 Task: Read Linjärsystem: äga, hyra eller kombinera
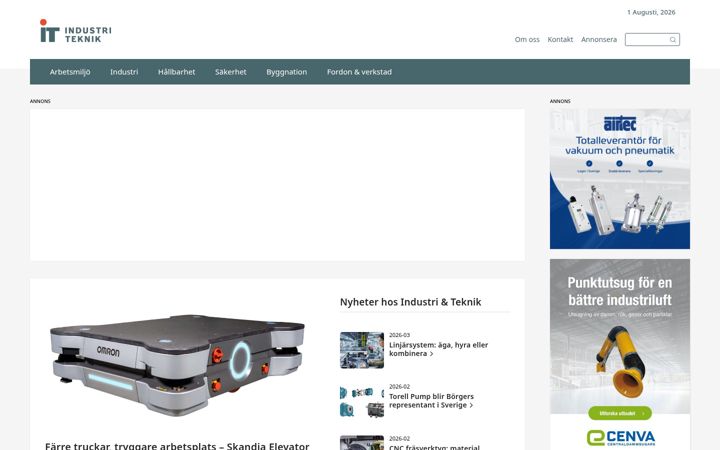(x=439, y=349)
